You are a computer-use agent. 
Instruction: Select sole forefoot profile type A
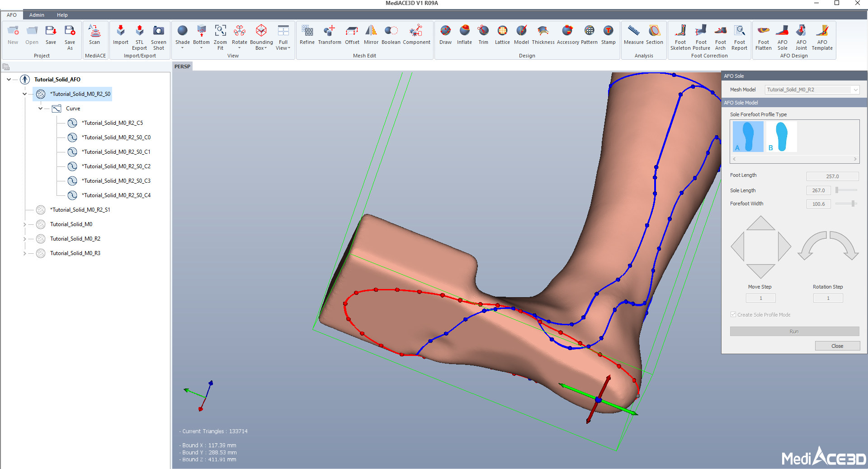pyautogui.click(x=748, y=137)
